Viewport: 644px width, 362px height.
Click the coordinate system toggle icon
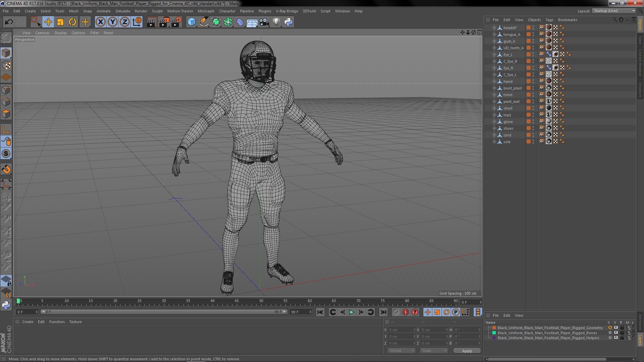pyautogui.click(x=137, y=22)
